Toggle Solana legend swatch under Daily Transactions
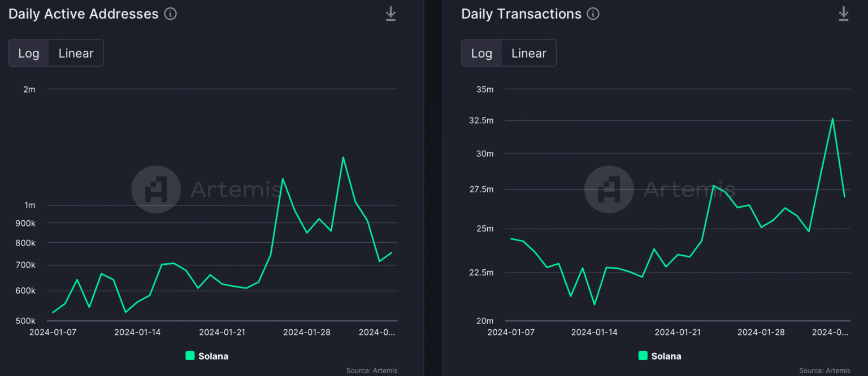The image size is (868, 376). coord(643,356)
